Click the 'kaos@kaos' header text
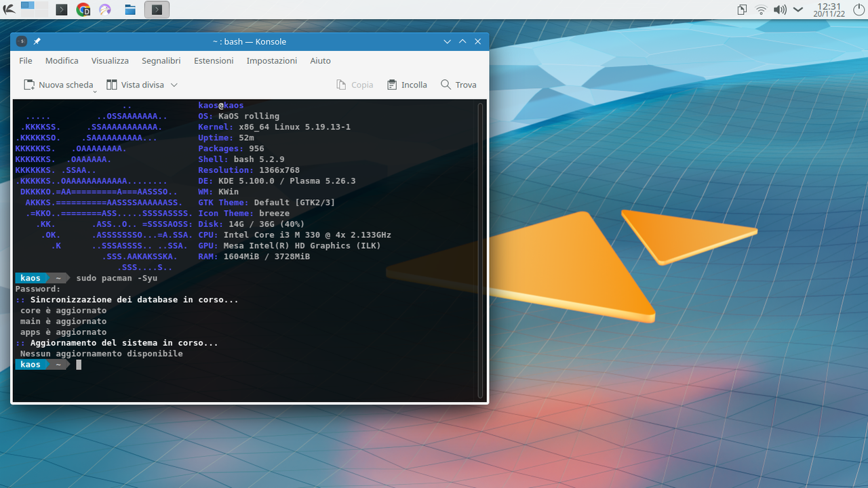 (x=221, y=105)
